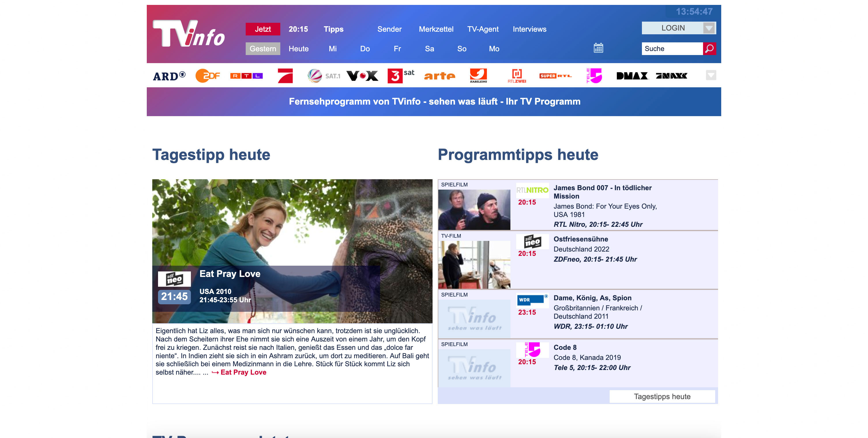
Task: Click 'WDR, 23:15- 01:10 Uhr' text
Action: pyautogui.click(x=591, y=326)
